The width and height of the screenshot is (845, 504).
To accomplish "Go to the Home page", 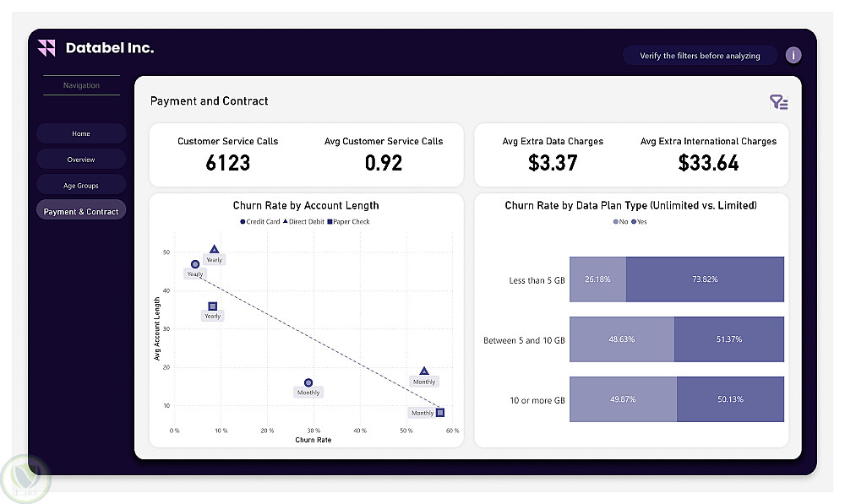I will pos(81,133).
